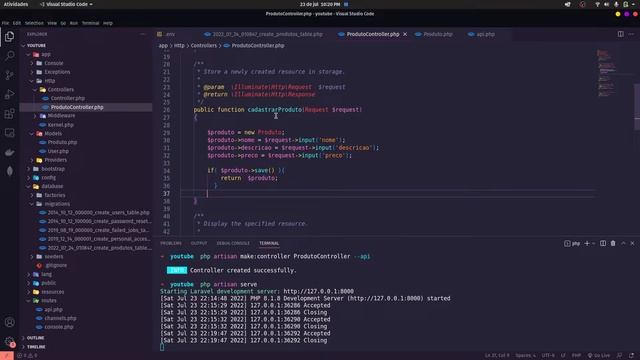The height and width of the screenshot is (360, 640).
Task: Click the notifications bell in status bar
Action: 631,356
